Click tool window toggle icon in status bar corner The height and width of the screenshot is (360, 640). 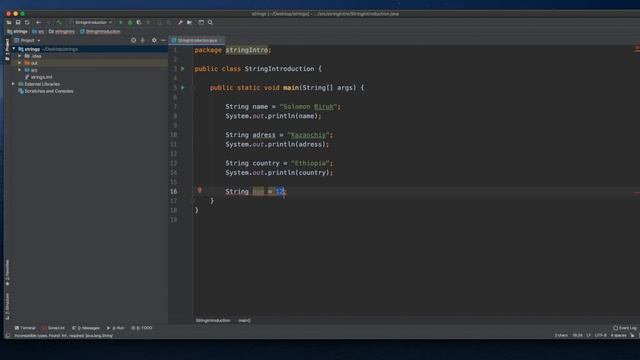(x=7, y=336)
